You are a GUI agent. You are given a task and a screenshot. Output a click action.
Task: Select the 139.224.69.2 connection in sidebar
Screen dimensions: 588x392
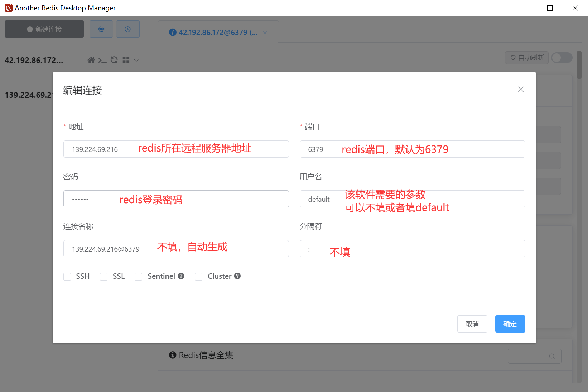click(x=29, y=95)
